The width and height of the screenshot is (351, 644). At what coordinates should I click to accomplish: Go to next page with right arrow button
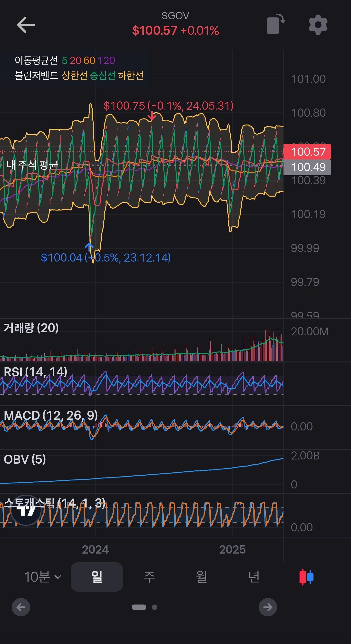click(268, 607)
